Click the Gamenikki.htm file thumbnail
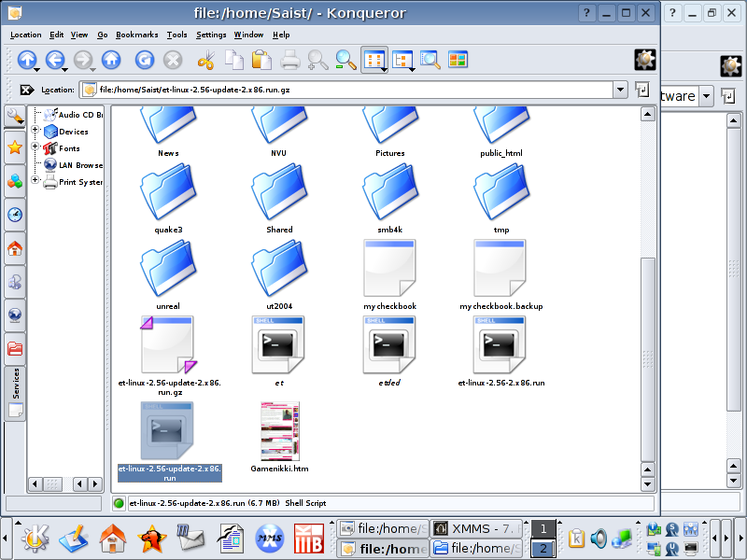 [280, 431]
